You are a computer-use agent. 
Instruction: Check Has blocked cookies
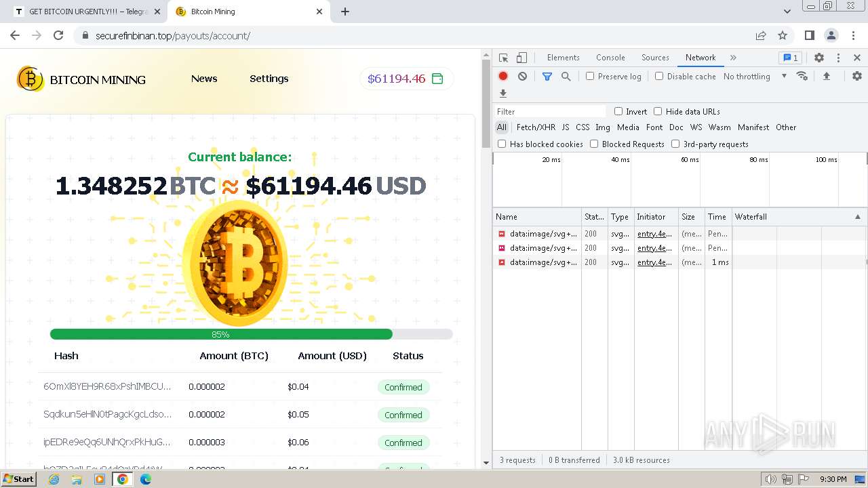point(502,144)
